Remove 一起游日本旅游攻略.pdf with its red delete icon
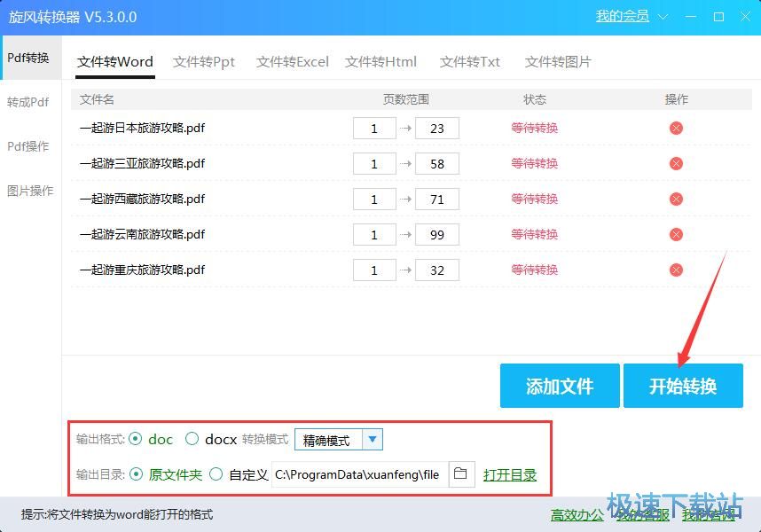 676,129
